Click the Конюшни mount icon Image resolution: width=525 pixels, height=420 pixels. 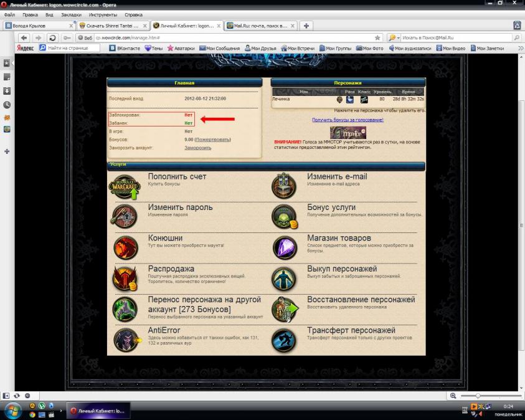tap(125, 247)
